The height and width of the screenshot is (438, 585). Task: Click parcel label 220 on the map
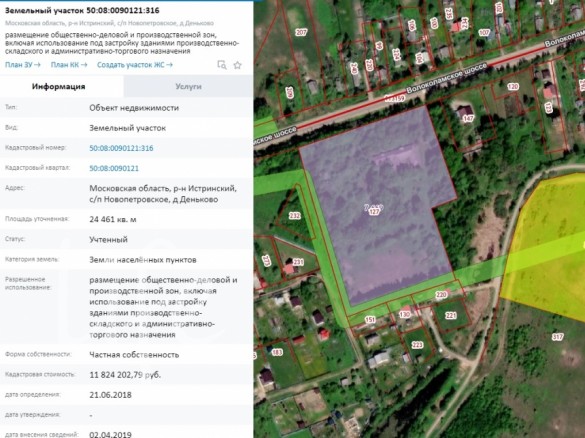[441, 295]
